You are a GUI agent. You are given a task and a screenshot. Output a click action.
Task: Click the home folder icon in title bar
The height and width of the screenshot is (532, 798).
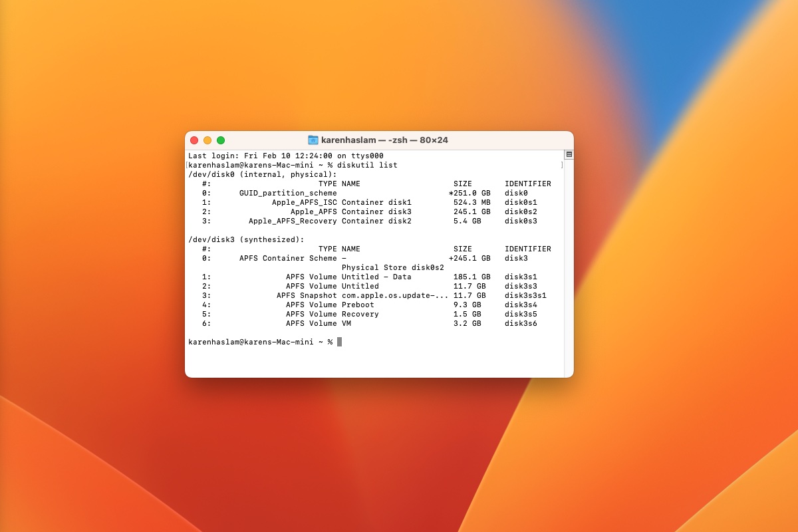(313, 140)
